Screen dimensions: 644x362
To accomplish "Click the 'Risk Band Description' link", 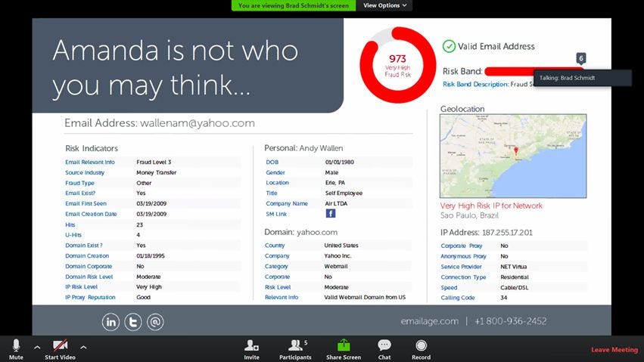I will pyautogui.click(x=475, y=84).
